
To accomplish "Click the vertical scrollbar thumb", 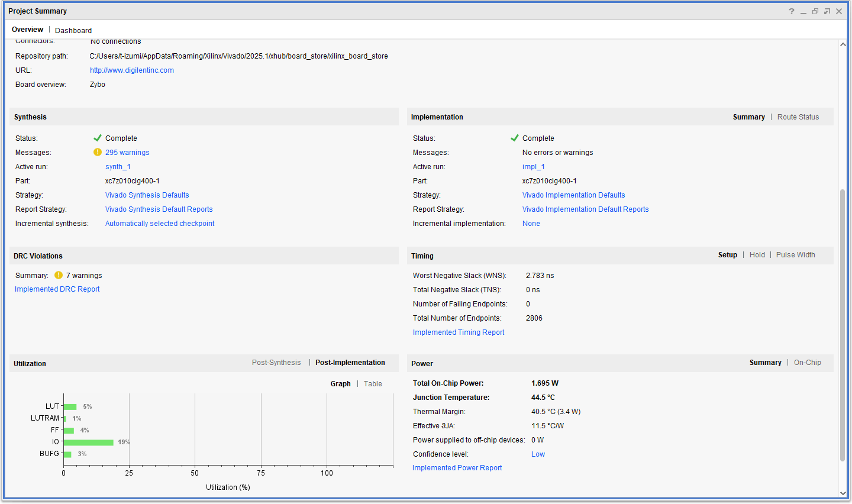I will (x=843, y=325).
